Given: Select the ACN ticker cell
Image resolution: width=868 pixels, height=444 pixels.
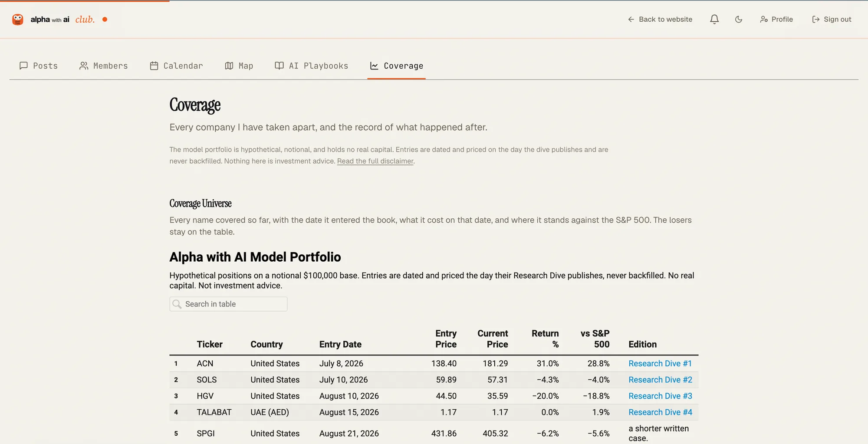Looking at the screenshot, I should pyautogui.click(x=205, y=363).
